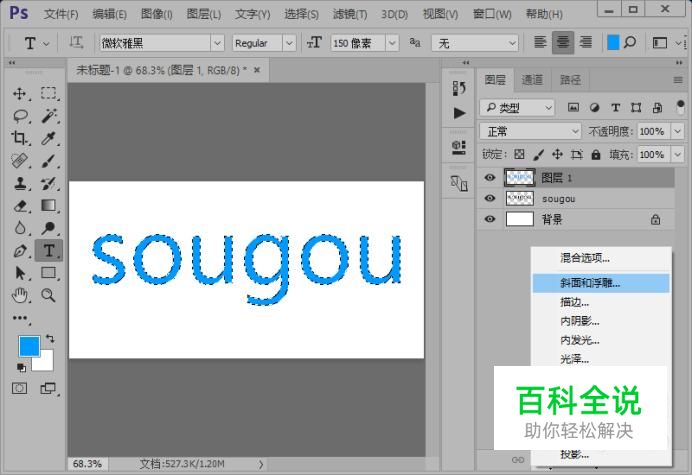Reset default foreground and background colors

click(x=21, y=367)
